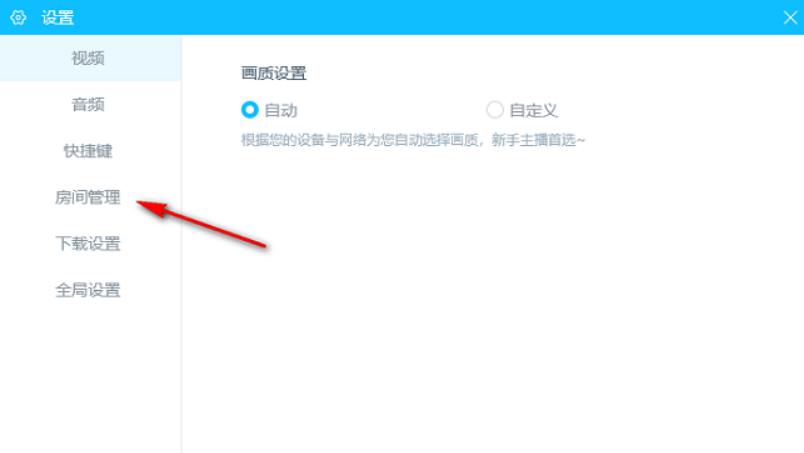Close the 设置 dialog with the X

tap(790, 17)
